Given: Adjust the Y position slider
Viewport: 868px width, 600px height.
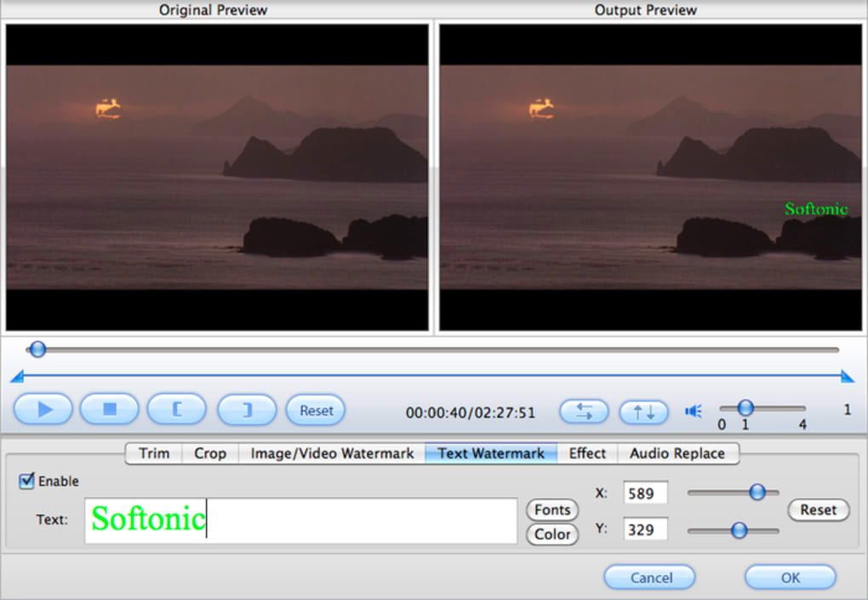Looking at the screenshot, I should point(739,530).
